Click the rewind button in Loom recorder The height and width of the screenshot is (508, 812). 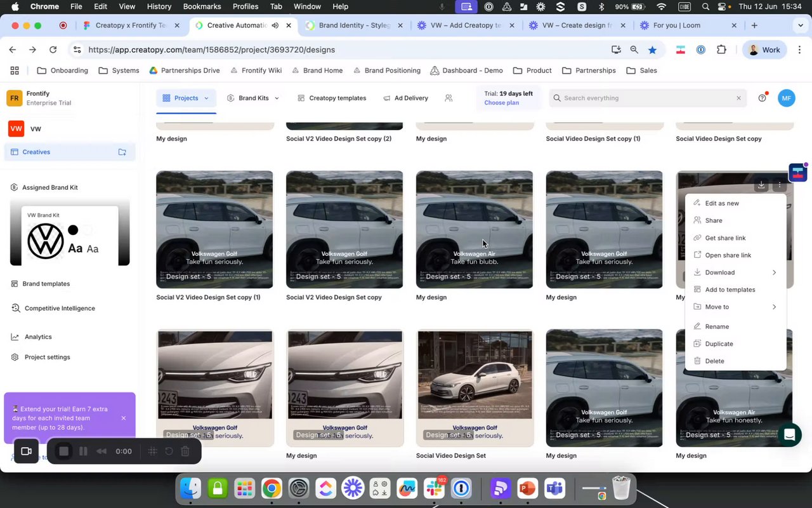pos(101,451)
